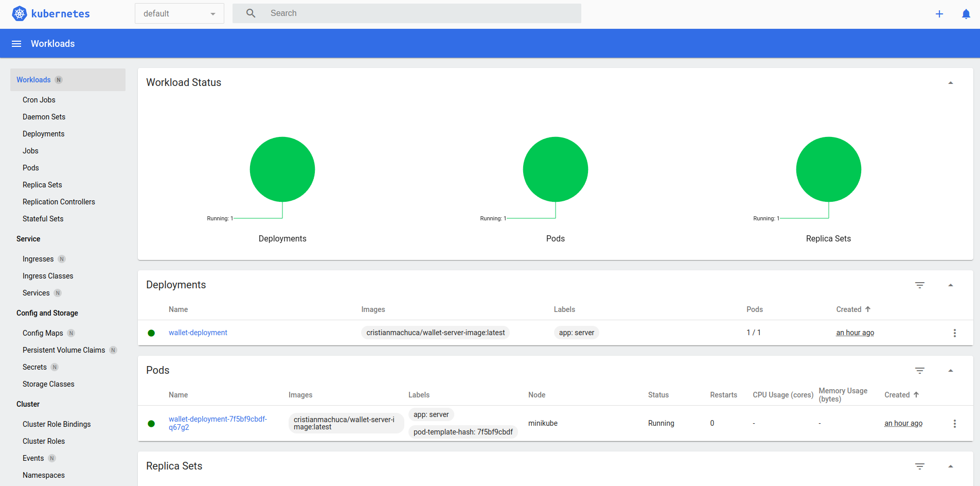Open the hamburger navigation menu
Image resolution: width=980 pixels, height=486 pixels.
[16, 44]
